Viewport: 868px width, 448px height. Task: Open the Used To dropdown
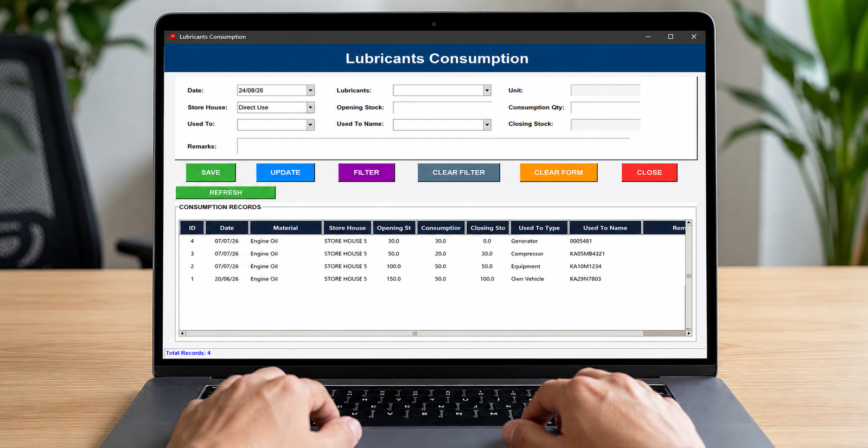point(310,125)
